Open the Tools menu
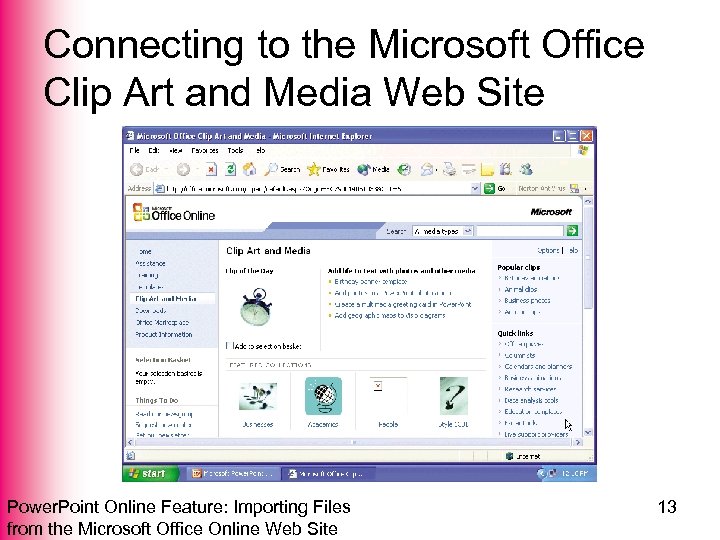 (235, 150)
